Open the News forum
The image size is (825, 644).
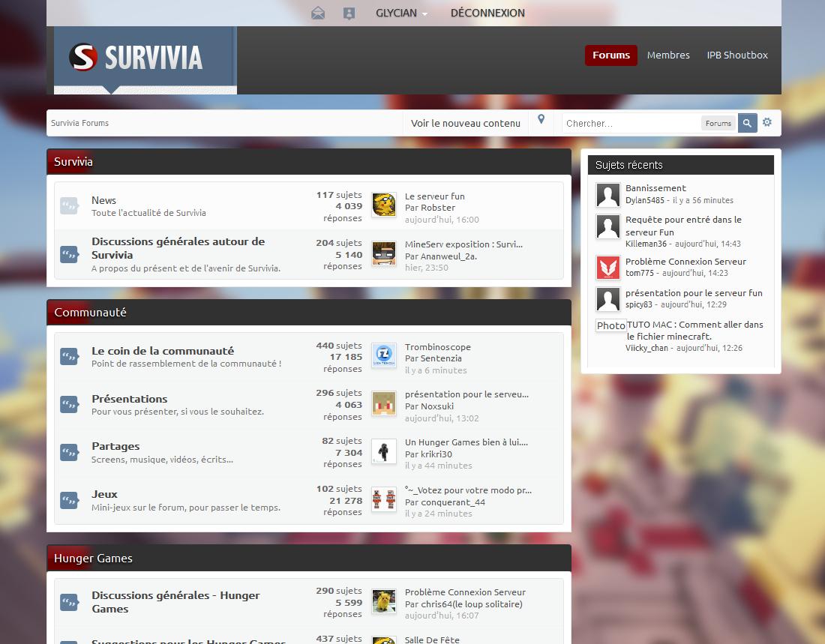tap(103, 200)
